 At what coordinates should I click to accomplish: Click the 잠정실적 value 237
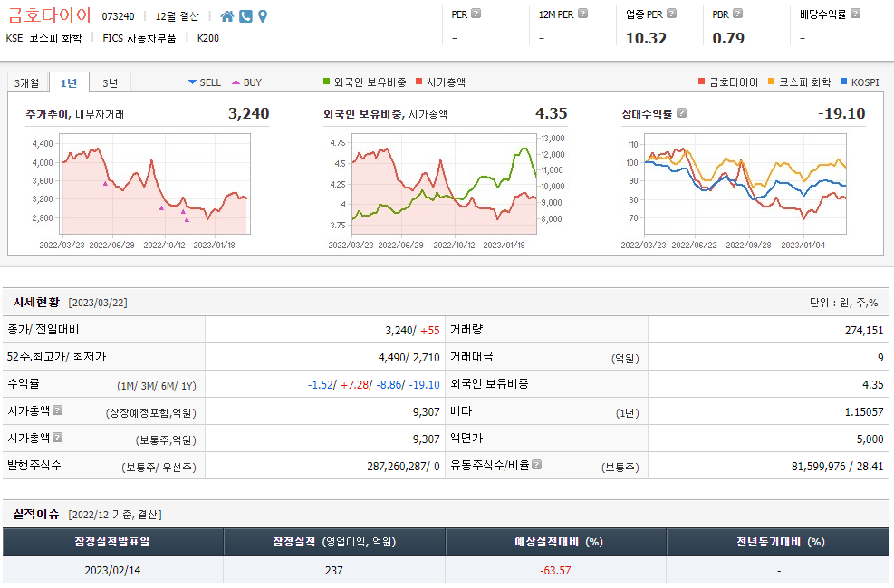pos(334,570)
